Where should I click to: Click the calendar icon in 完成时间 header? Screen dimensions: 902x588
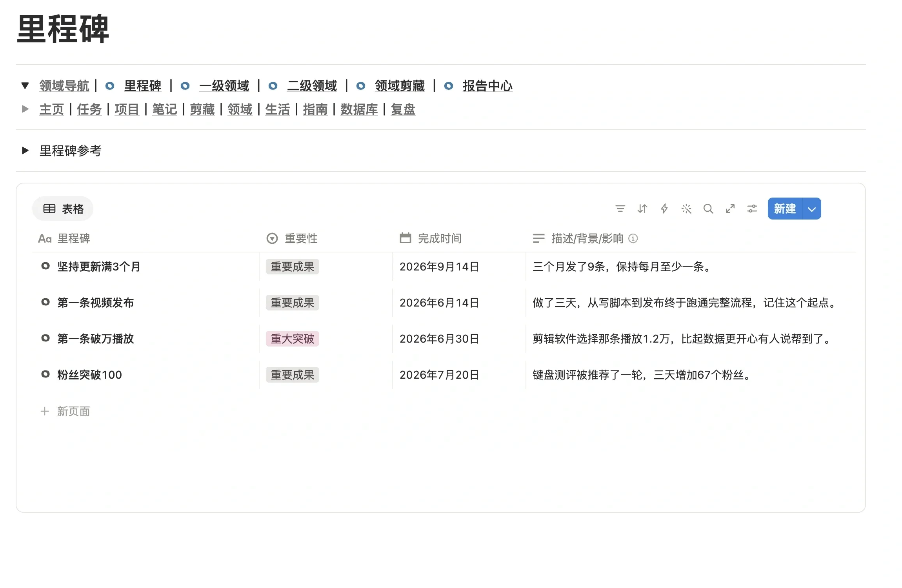(x=405, y=238)
